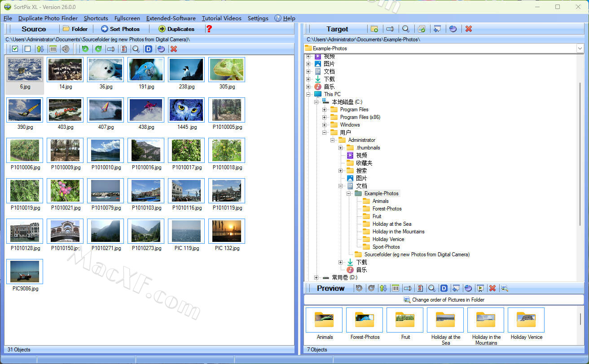The height and width of the screenshot is (364, 589).
Task: Click the magnifier search icon in Target toolbar
Action: pos(405,29)
